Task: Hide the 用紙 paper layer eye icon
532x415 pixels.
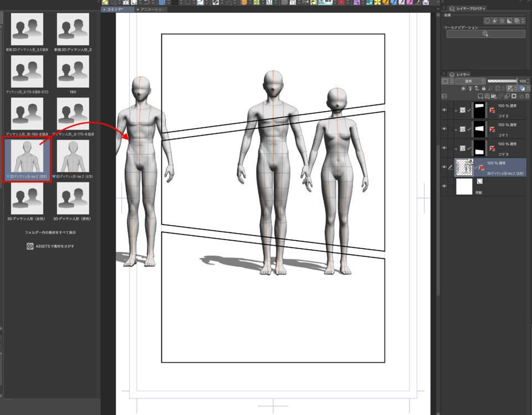Action: pyautogui.click(x=444, y=186)
